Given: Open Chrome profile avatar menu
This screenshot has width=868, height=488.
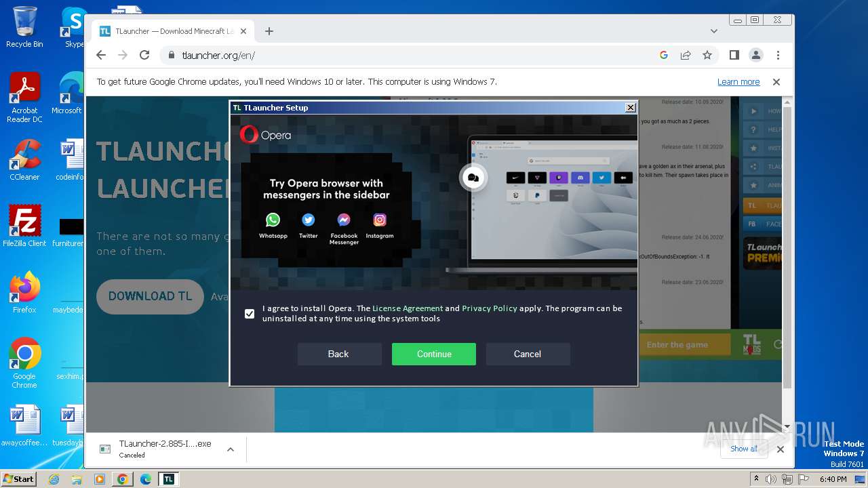Looking at the screenshot, I should pyautogui.click(x=756, y=55).
